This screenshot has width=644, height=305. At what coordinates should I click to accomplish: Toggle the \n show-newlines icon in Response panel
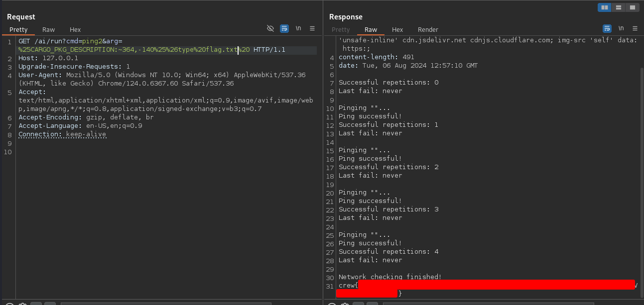click(x=621, y=28)
